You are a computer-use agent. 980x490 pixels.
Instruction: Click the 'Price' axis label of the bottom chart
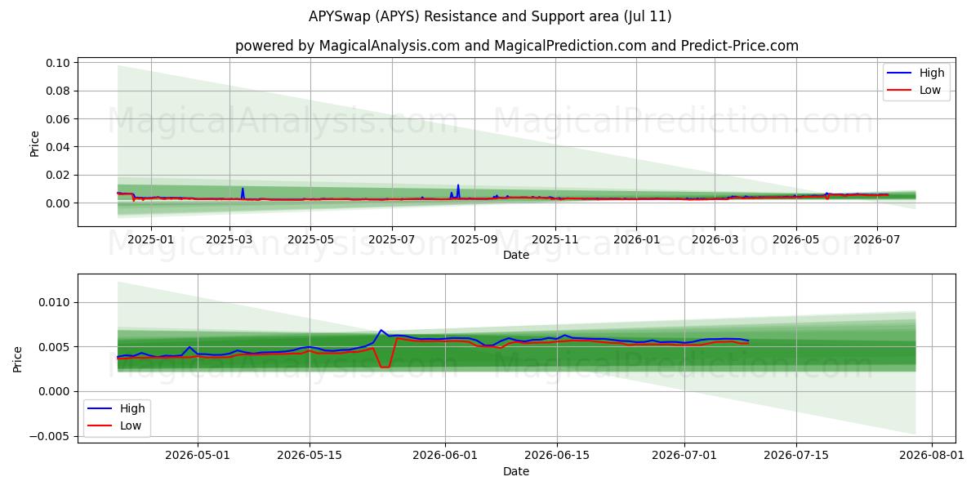[18, 359]
